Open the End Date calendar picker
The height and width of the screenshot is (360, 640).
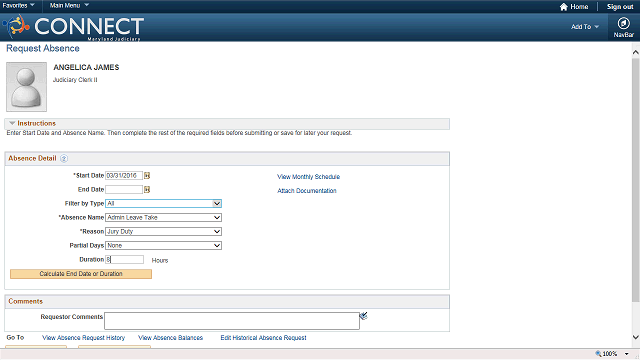coord(147,189)
